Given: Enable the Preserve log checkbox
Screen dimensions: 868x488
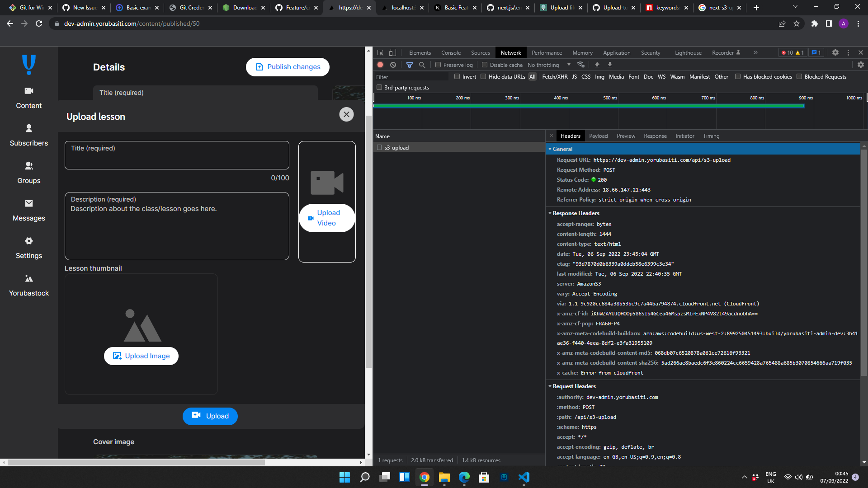Looking at the screenshot, I should [438, 65].
